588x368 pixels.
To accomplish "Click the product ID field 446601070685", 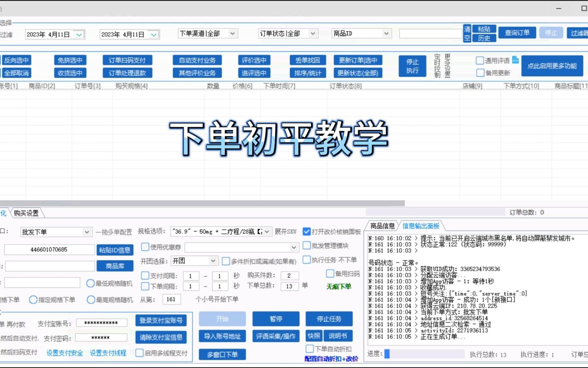I will point(49,250).
